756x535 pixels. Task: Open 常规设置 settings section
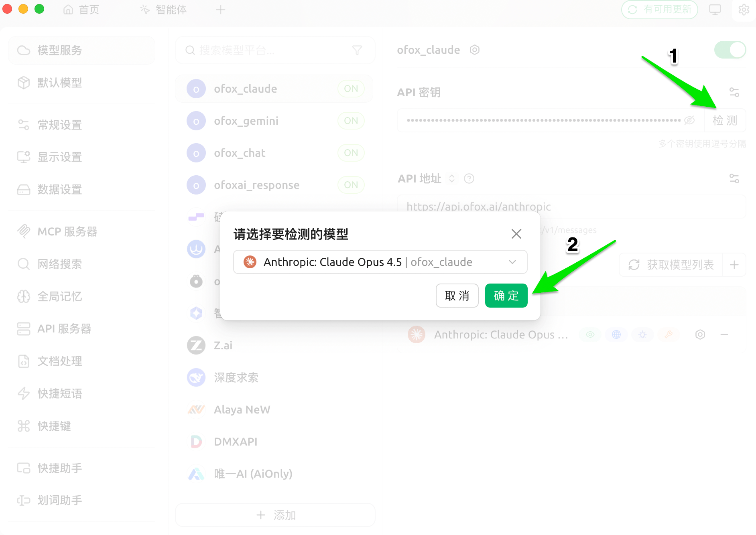(81, 125)
